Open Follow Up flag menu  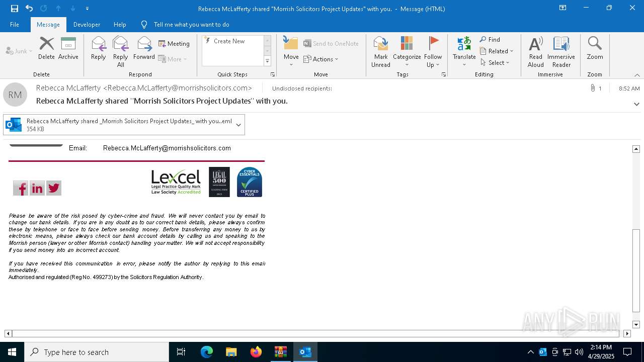pyautogui.click(x=433, y=51)
